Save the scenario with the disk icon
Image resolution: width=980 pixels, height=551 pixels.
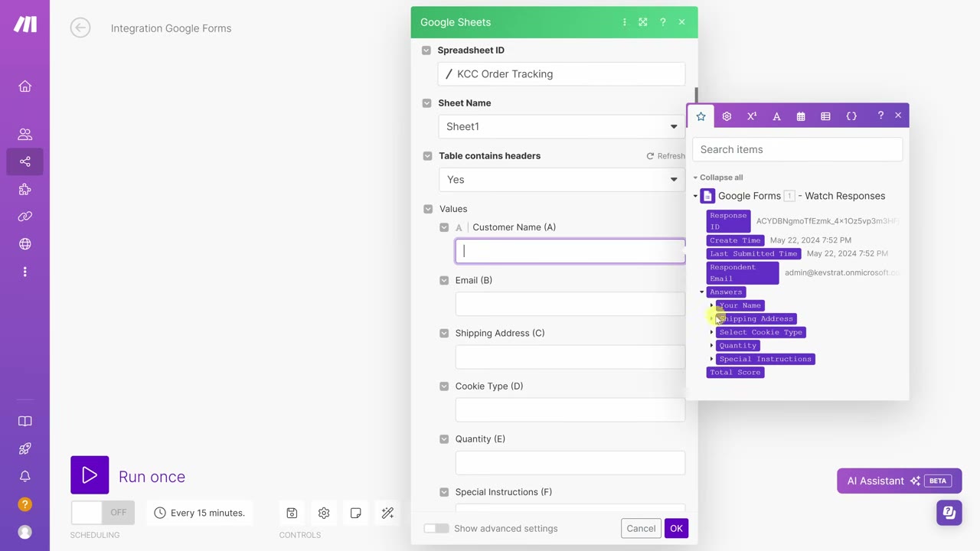[292, 513]
